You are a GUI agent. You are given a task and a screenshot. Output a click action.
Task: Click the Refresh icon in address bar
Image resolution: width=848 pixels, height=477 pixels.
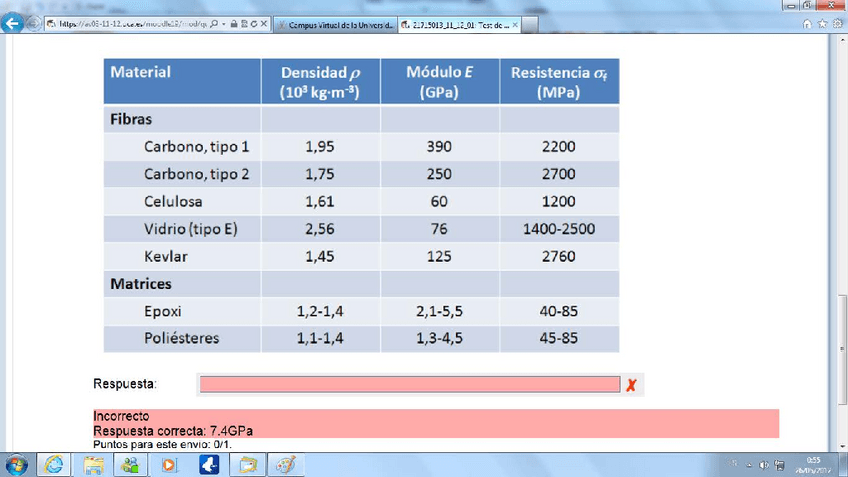coord(253,24)
